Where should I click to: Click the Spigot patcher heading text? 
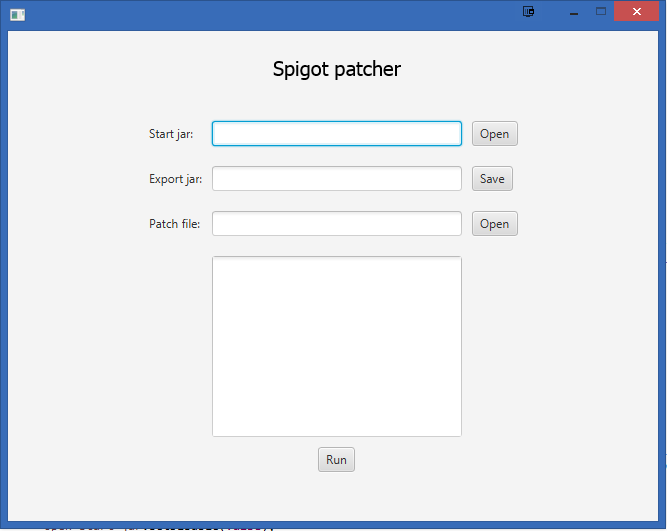click(336, 69)
